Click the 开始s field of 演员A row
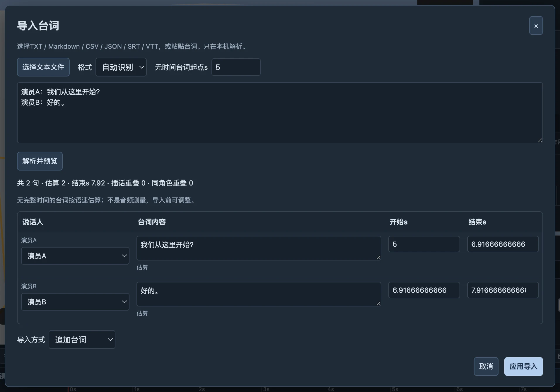 coord(424,244)
